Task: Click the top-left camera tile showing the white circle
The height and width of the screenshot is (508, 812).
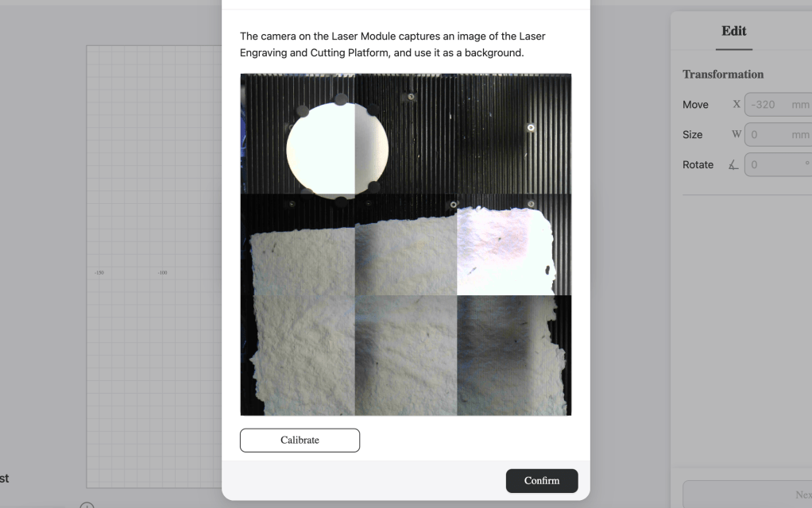Action: 298,133
